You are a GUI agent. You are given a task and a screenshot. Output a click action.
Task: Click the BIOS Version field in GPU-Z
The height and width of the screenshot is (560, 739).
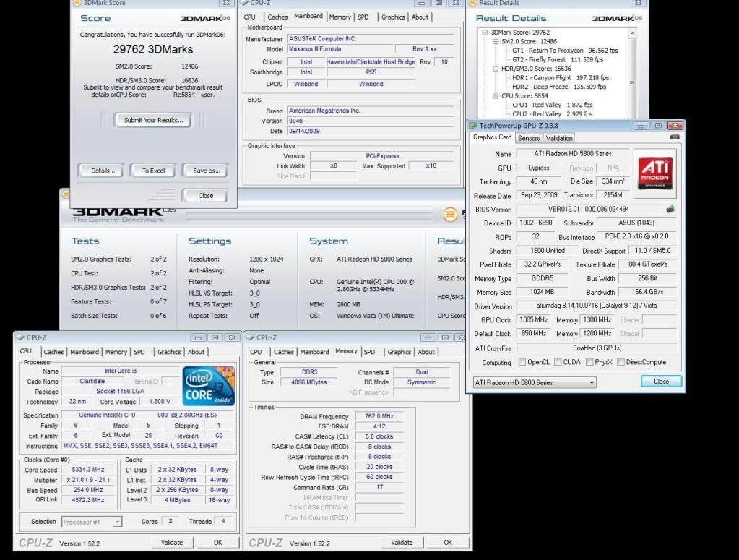588,209
